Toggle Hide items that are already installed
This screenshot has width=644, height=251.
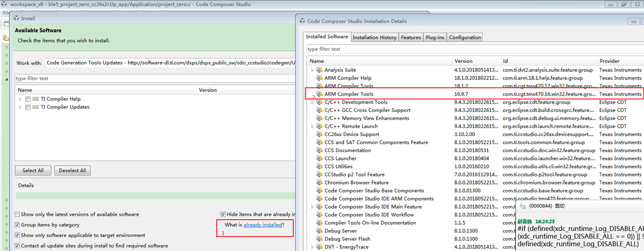coord(223,214)
